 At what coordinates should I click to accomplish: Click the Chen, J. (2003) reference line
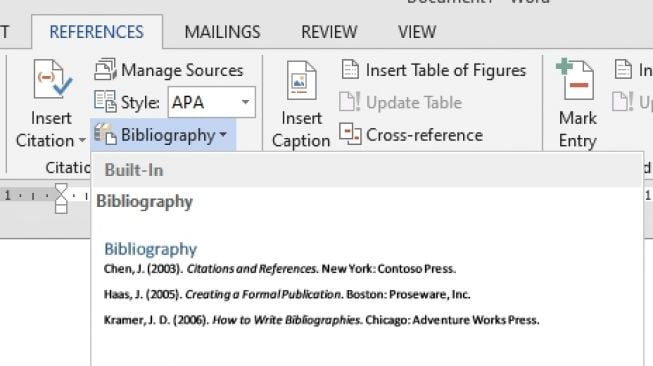279,269
